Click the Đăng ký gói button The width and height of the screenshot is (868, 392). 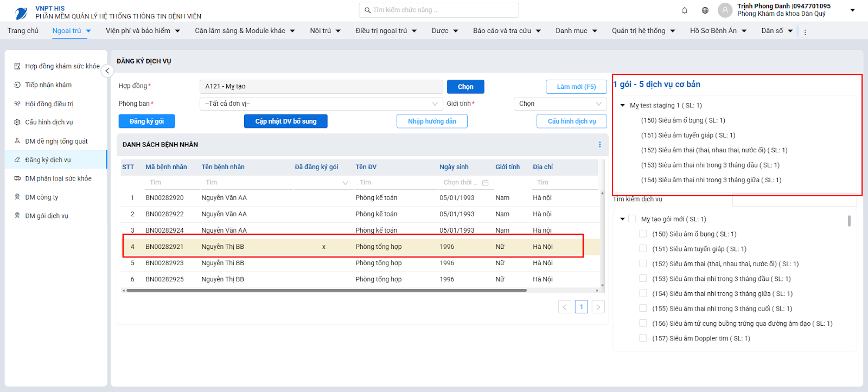(146, 121)
